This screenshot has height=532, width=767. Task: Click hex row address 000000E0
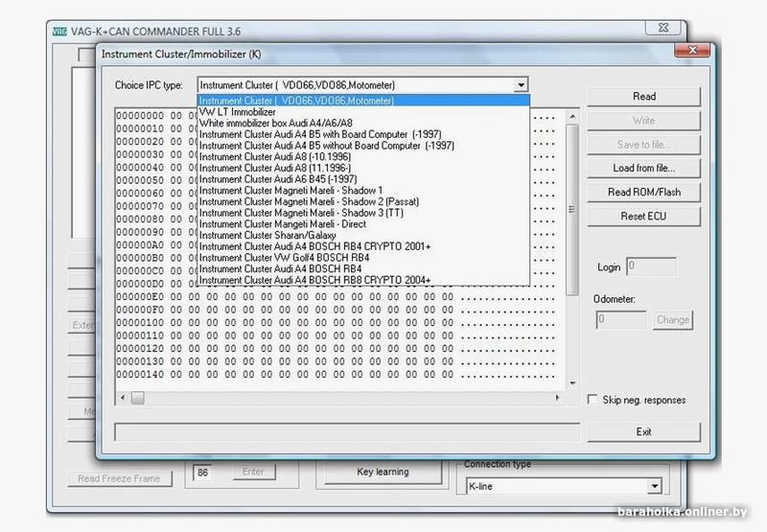140,297
